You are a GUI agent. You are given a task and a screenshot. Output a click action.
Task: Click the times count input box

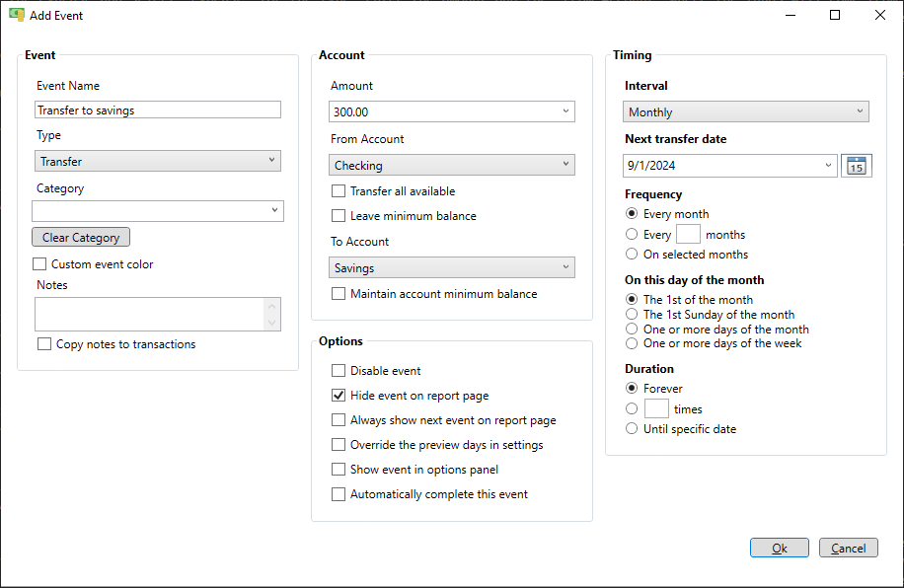point(656,408)
